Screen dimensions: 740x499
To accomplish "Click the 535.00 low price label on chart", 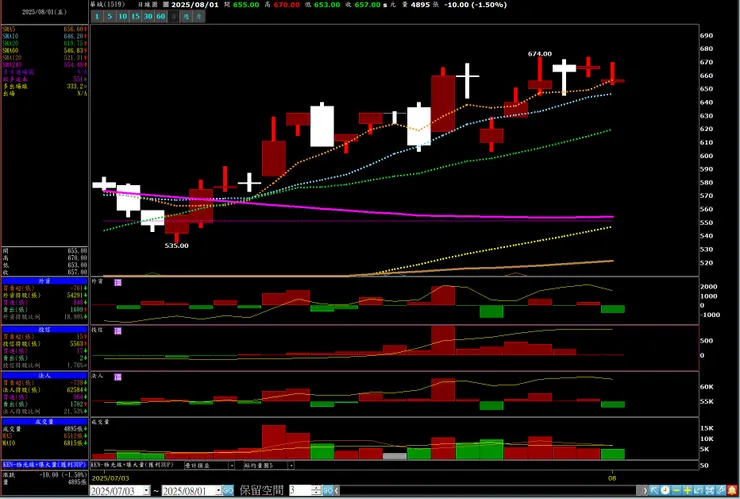I will (177, 245).
